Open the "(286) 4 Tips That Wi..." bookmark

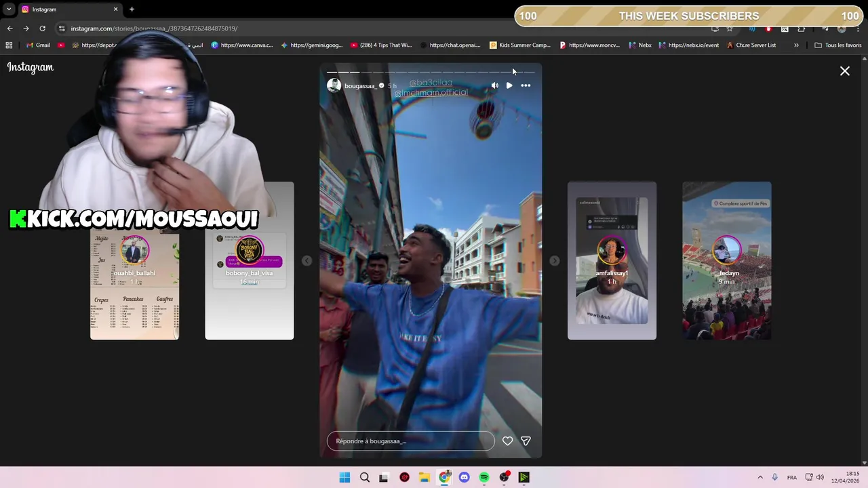(381, 45)
